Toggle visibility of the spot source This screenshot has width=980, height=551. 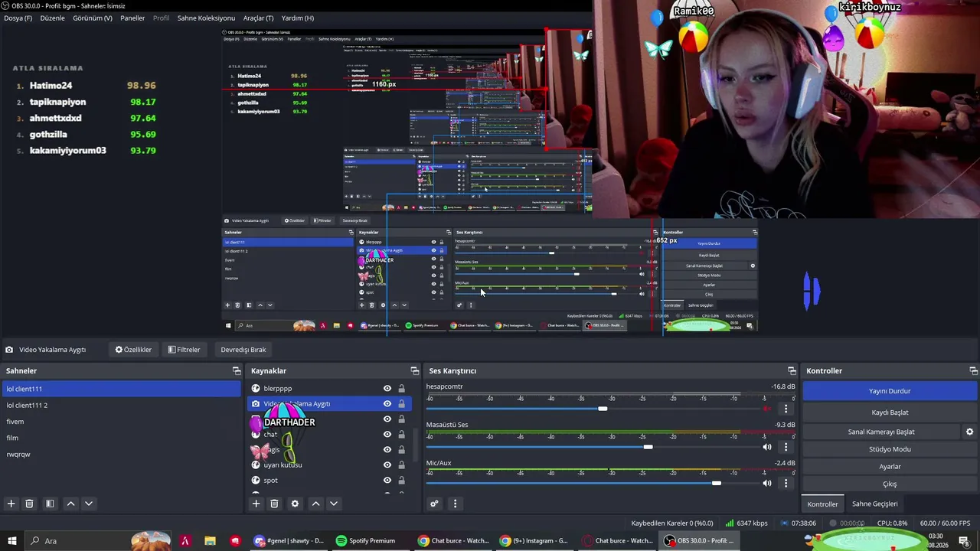(x=387, y=481)
